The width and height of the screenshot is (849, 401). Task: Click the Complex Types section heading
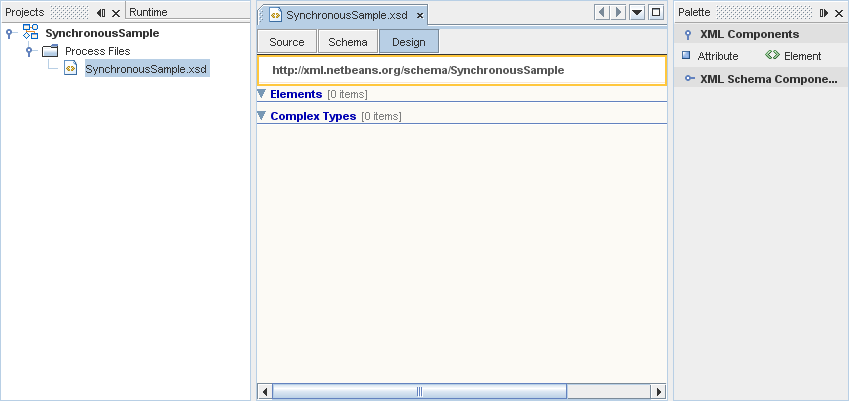coord(314,116)
